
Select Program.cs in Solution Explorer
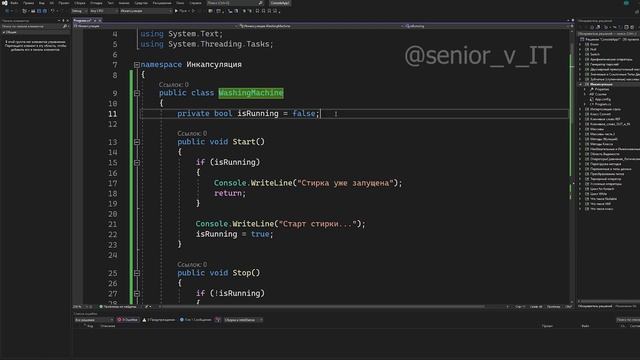pyautogui.click(x=603, y=104)
